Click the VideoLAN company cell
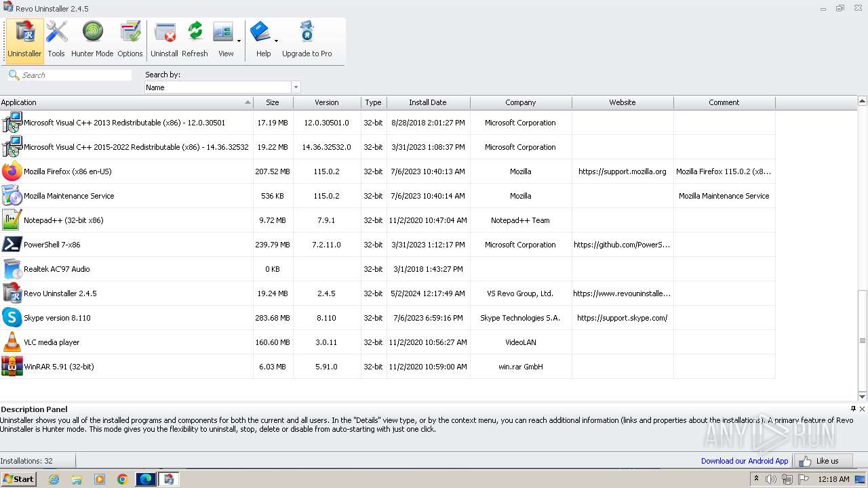The image size is (868, 488). (x=521, y=342)
